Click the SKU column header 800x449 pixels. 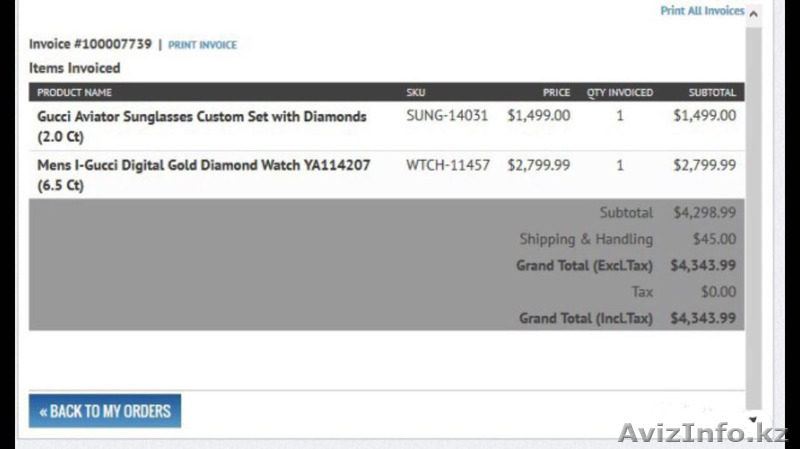[416, 92]
